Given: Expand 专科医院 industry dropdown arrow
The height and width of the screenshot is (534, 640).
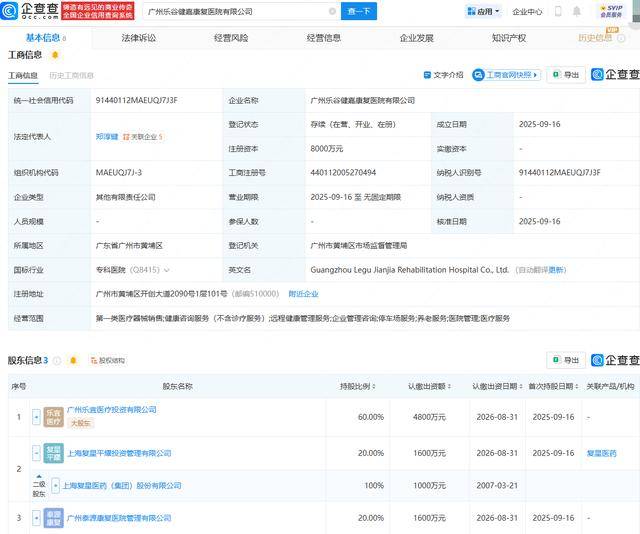Looking at the screenshot, I should coord(166,270).
